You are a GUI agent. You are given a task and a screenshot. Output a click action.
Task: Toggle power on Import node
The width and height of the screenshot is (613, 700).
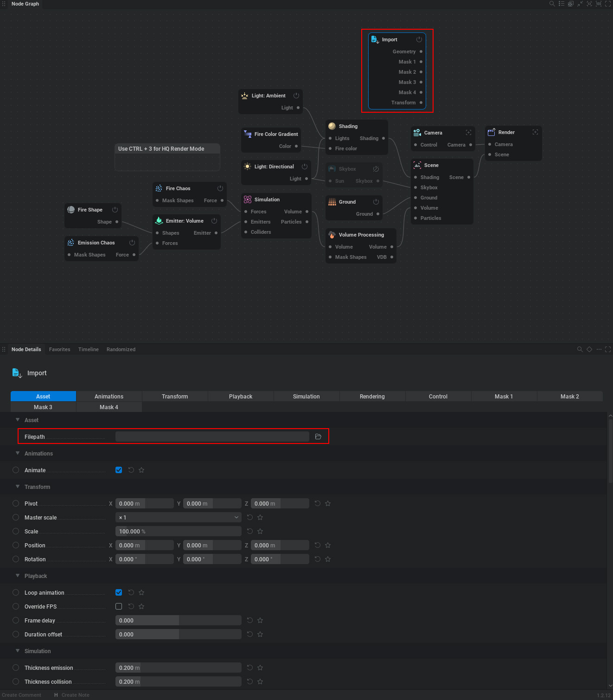pos(419,39)
